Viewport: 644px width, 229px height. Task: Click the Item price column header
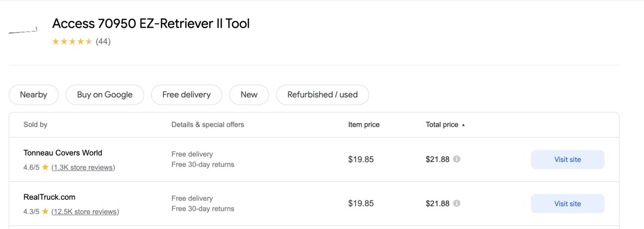364,125
